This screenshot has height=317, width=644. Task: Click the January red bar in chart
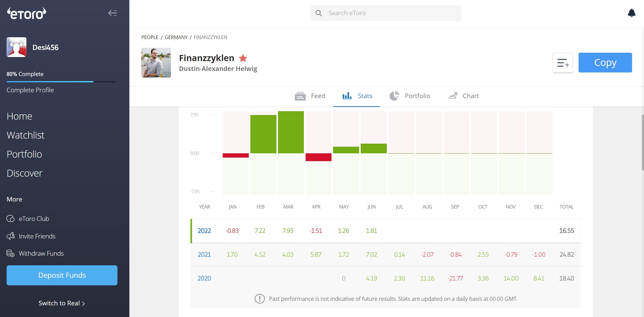tap(236, 155)
